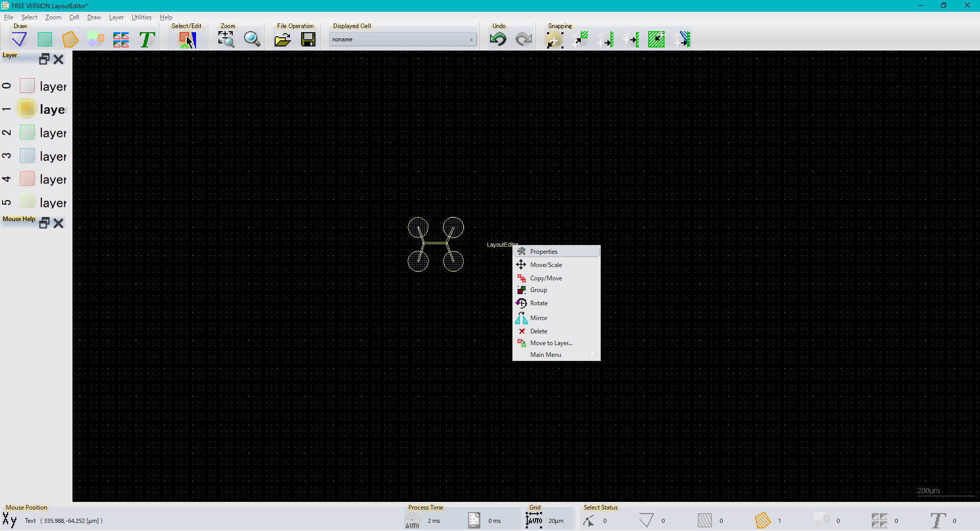Activate the Select/Edit mode tool
980x531 pixels.
pos(187,39)
